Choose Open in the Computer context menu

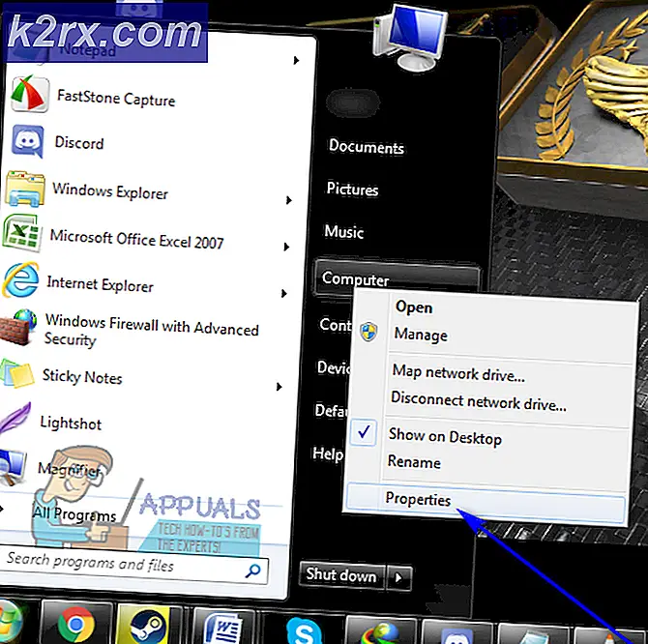(414, 307)
